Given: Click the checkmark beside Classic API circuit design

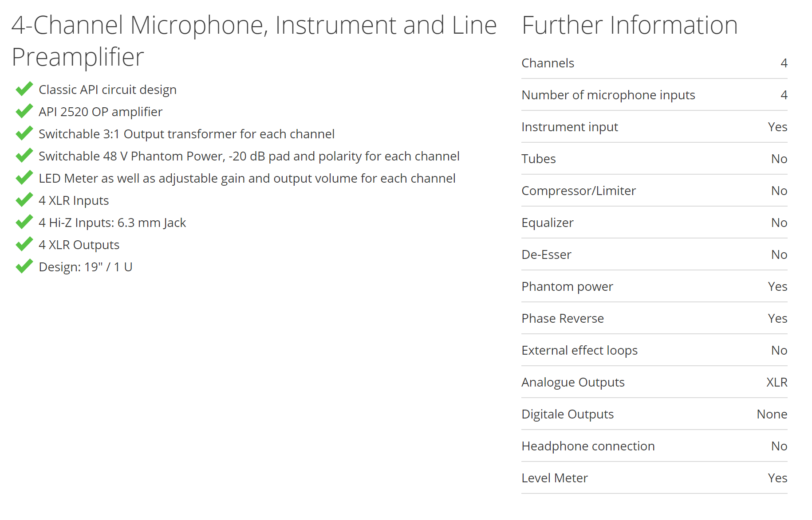Looking at the screenshot, I should tap(24, 89).
